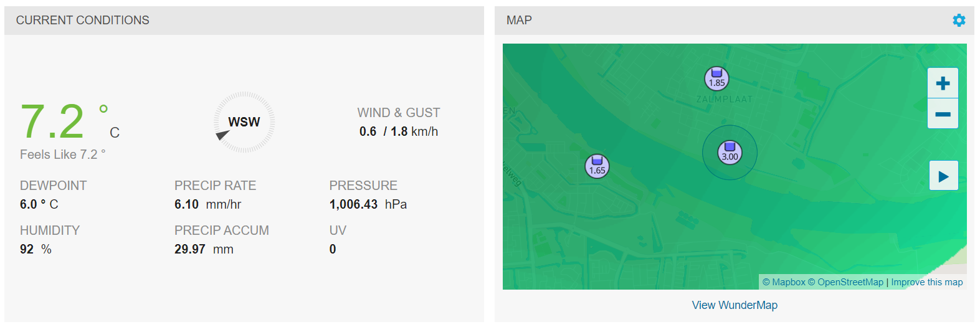Click the Map panel header title

pos(519,20)
